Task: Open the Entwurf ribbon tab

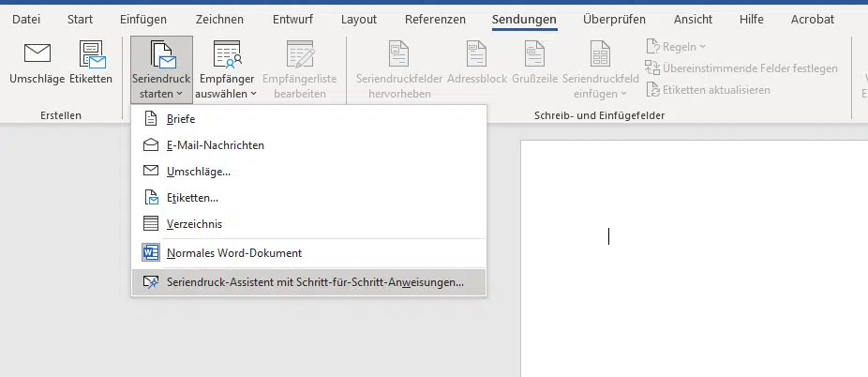Action: pyautogui.click(x=292, y=20)
